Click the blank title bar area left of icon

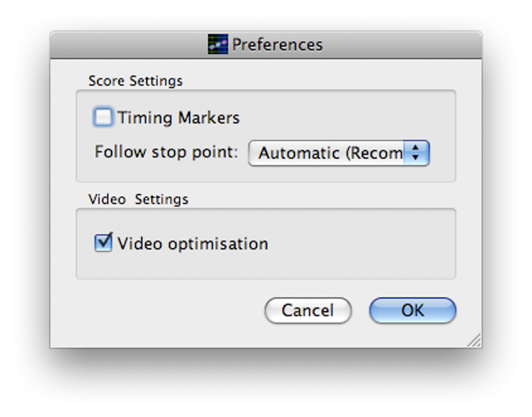(x=129, y=45)
